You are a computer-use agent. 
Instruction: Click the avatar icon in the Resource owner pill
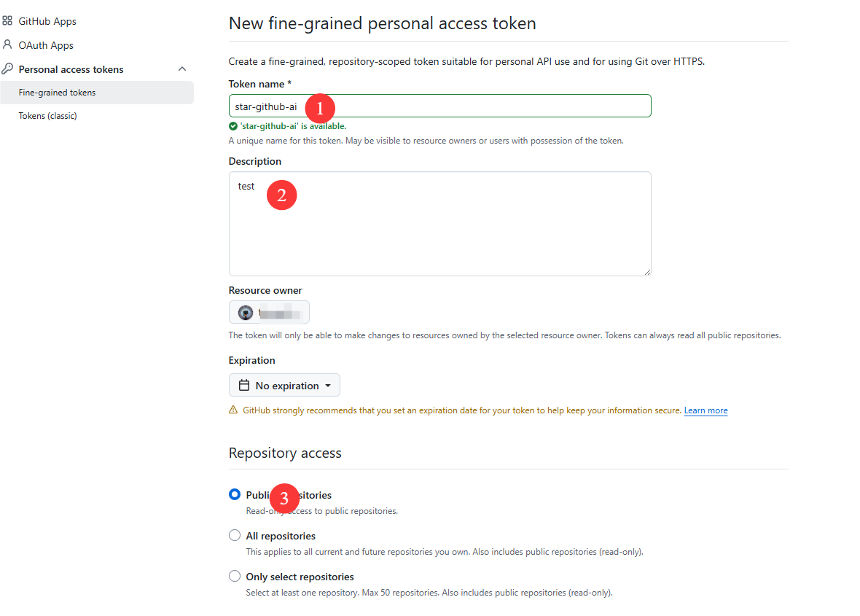245,311
